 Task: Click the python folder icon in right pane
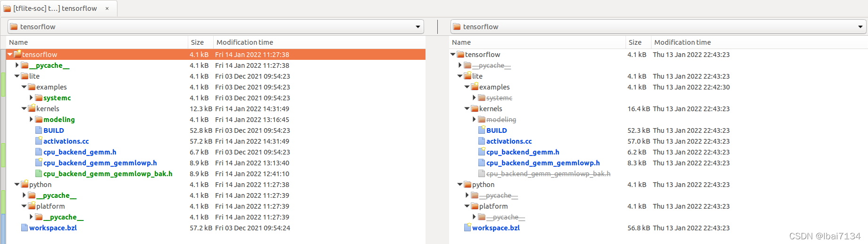coord(467,184)
